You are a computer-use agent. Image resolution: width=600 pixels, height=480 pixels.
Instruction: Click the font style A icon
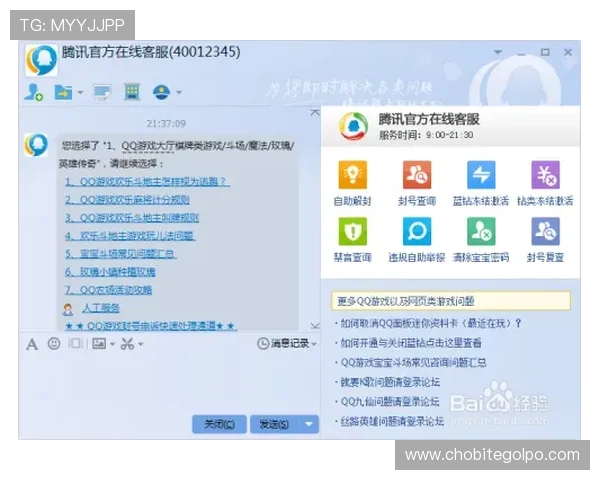pos(32,344)
